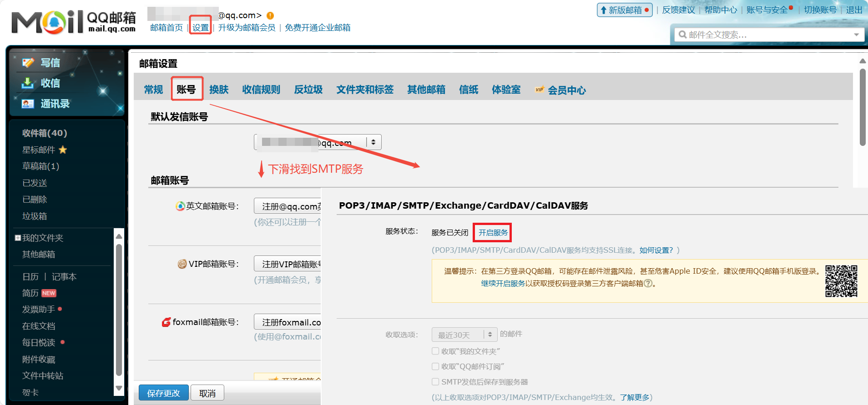
Task: Switch to the 文件夹和标签 tab
Action: (365, 90)
